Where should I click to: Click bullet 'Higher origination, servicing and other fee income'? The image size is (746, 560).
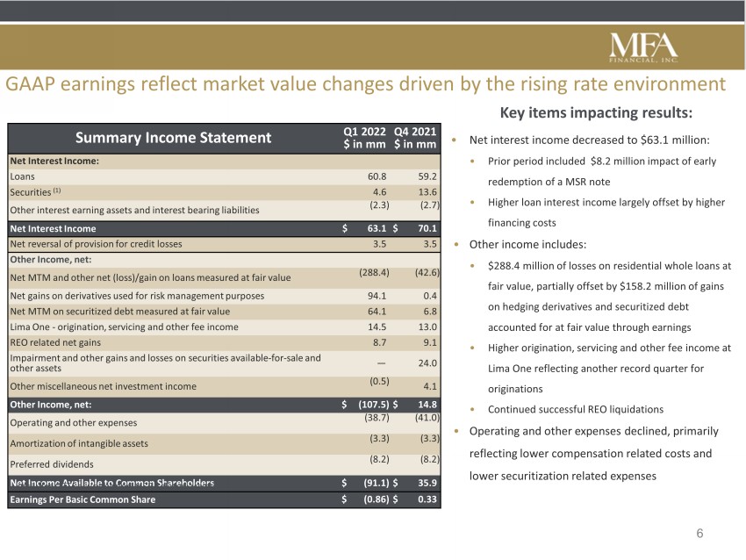pyautogui.click(x=609, y=369)
